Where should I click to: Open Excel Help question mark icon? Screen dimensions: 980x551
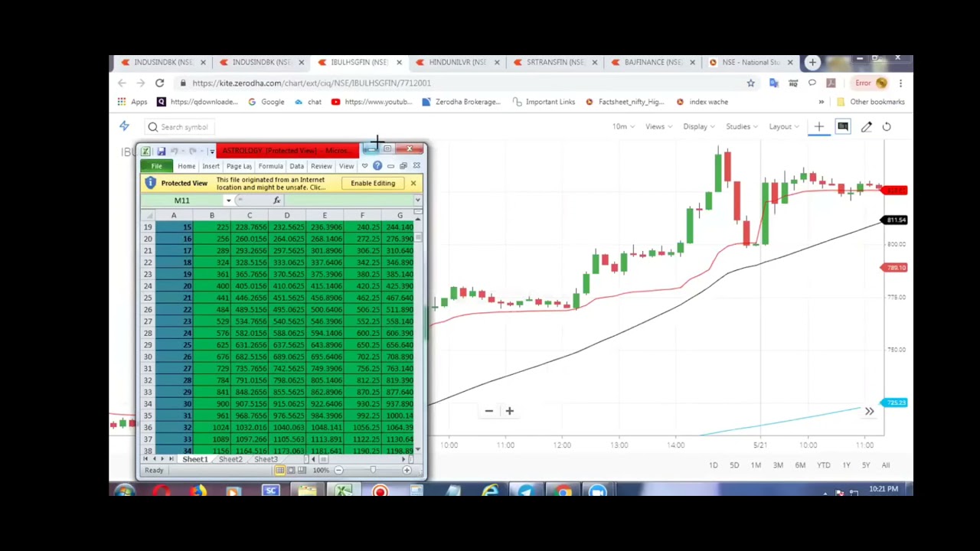tap(377, 166)
